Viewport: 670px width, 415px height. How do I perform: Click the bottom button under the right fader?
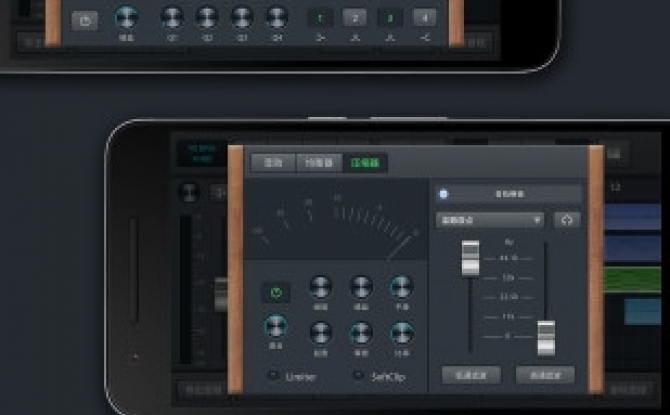(545, 375)
